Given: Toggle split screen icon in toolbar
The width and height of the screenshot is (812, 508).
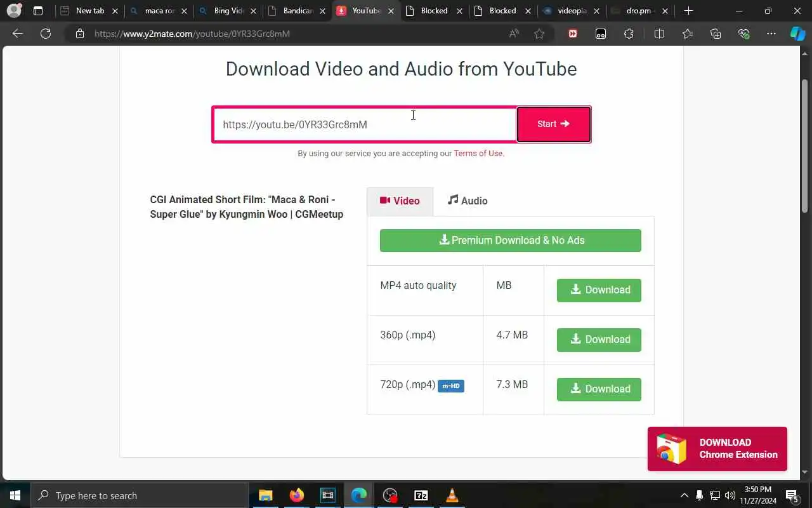Looking at the screenshot, I should (x=659, y=34).
